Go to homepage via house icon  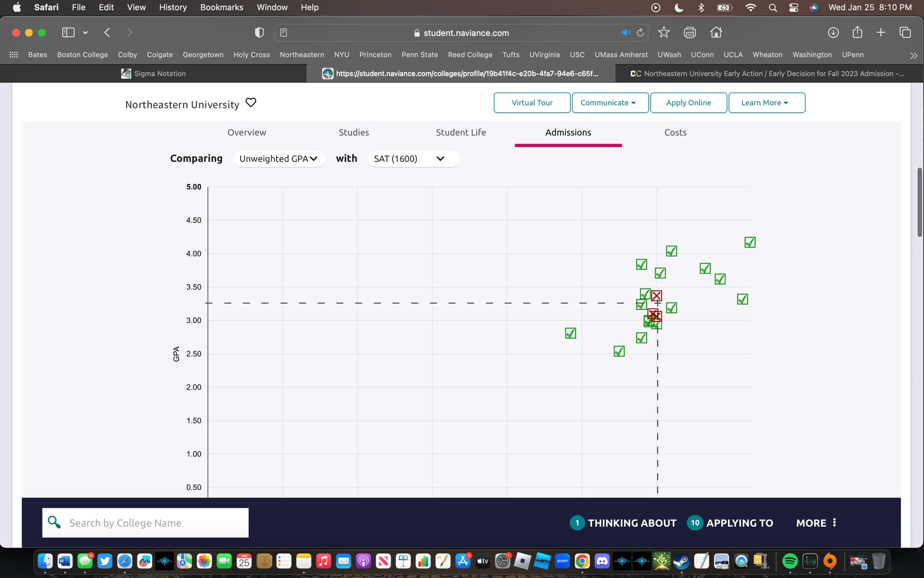tap(716, 32)
